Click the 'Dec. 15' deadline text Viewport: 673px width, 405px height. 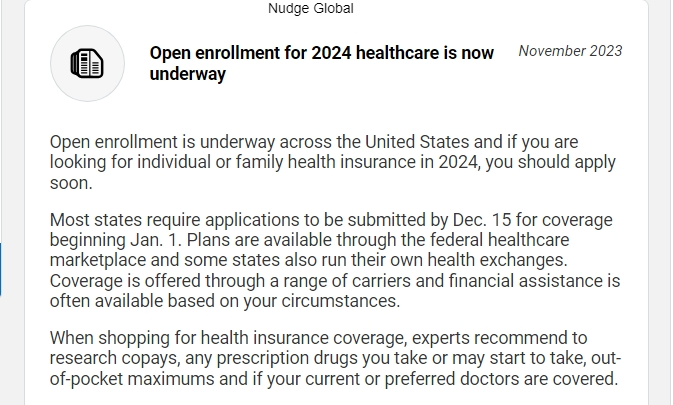[x=482, y=220]
